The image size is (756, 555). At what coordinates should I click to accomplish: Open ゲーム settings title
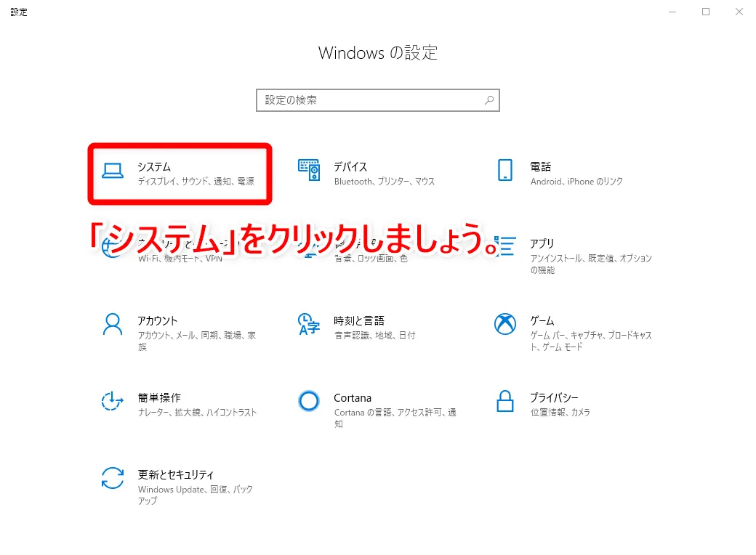click(542, 320)
